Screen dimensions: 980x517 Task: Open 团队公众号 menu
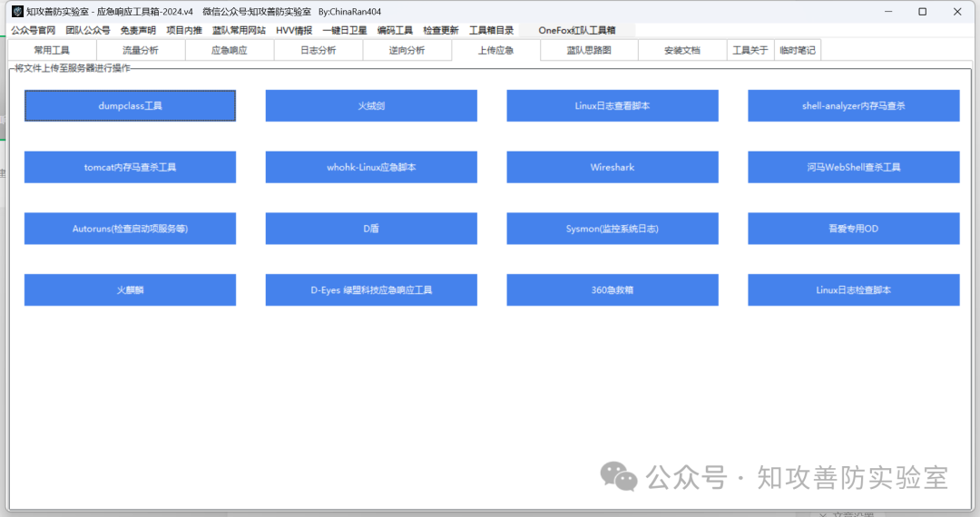point(87,30)
